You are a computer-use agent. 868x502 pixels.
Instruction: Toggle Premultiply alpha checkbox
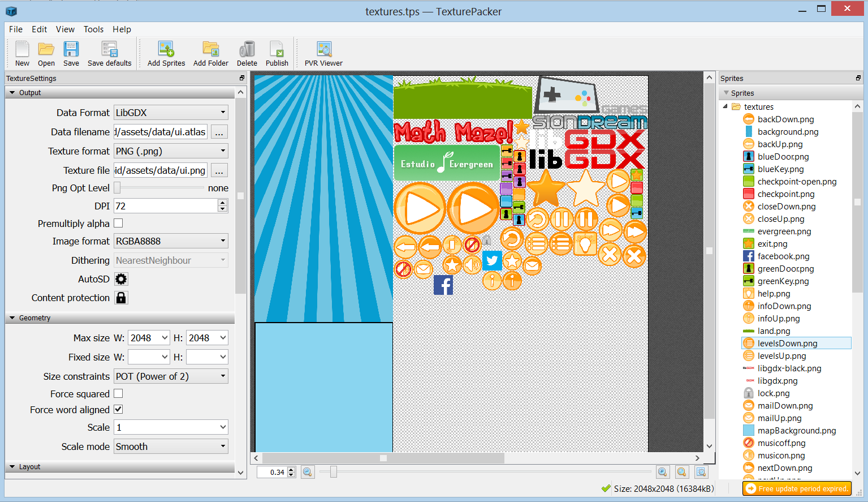(x=118, y=223)
